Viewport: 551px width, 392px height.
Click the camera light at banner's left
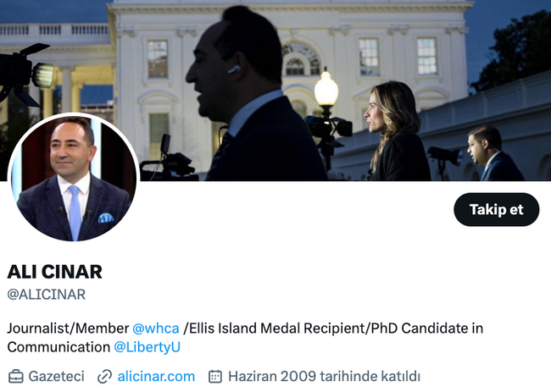coord(43,75)
